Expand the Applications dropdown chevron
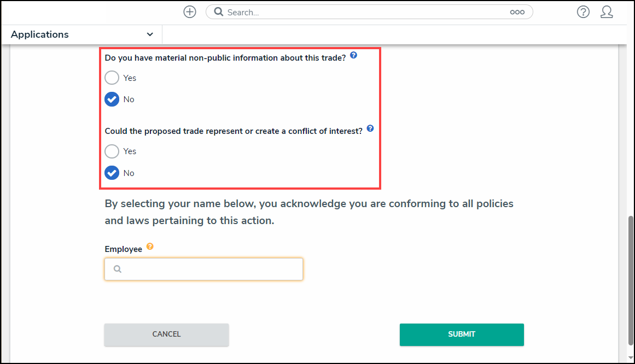 [x=150, y=34]
